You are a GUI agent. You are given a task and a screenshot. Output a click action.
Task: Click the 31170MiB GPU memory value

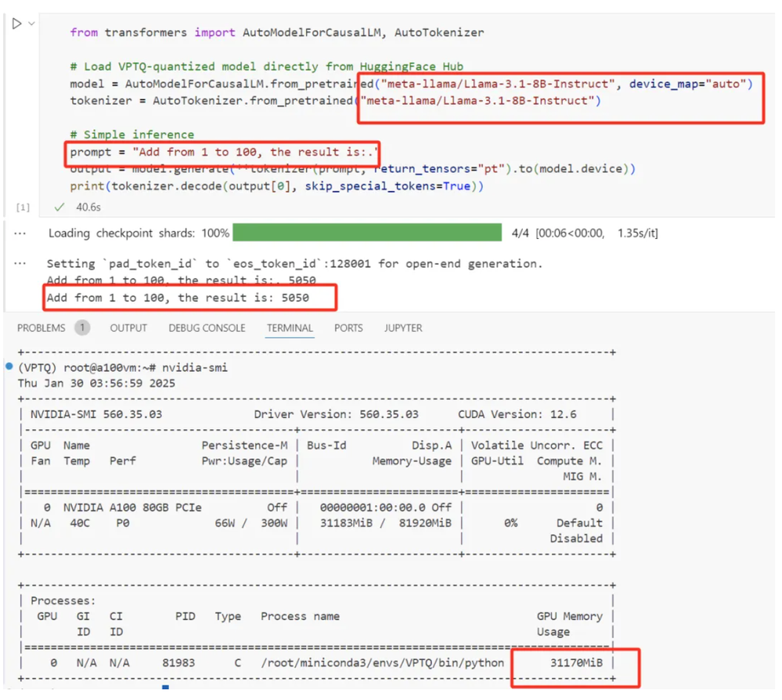pyautogui.click(x=576, y=662)
